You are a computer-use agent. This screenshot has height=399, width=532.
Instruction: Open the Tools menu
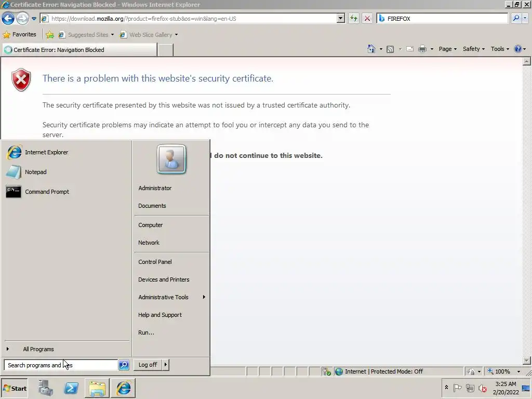coord(500,49)
